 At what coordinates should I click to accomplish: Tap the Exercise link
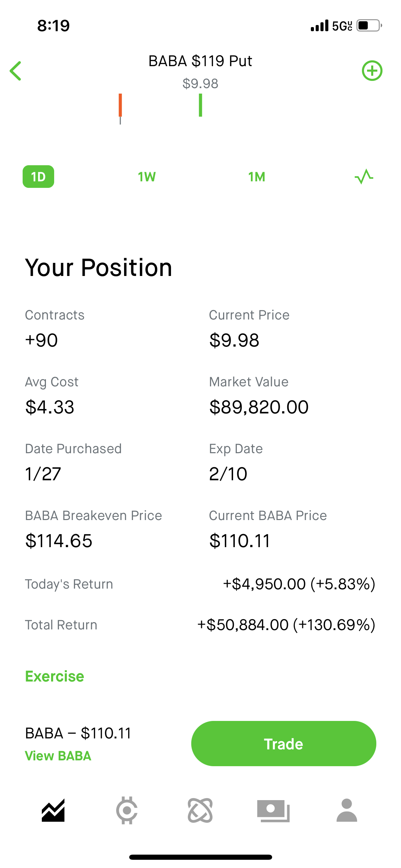(54, 676)
